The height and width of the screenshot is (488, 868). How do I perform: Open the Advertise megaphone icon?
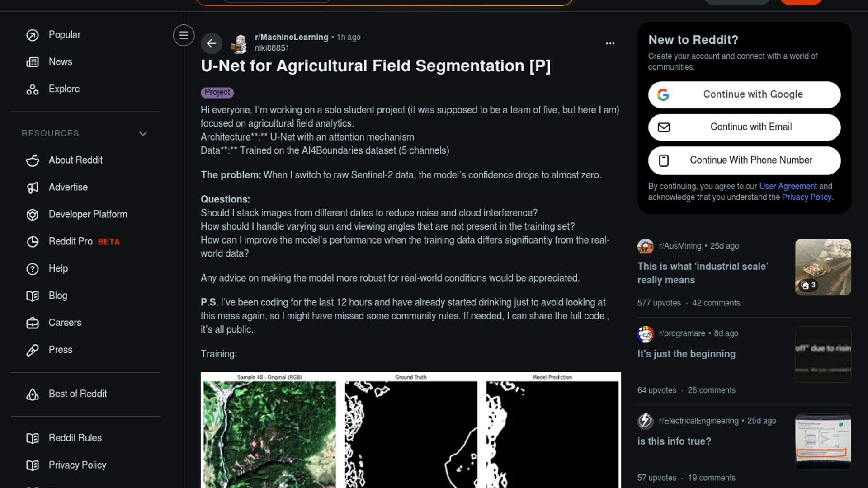33,188
